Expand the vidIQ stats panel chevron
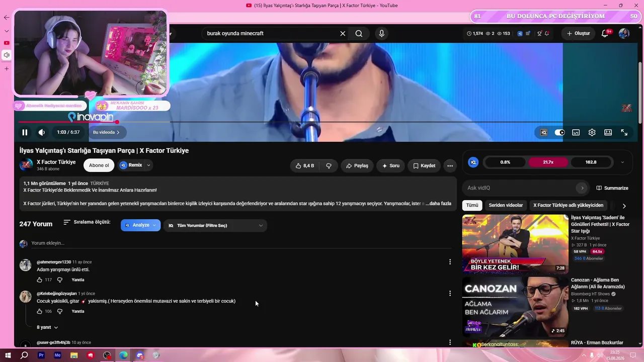644x362 pixels. [622, 162]
